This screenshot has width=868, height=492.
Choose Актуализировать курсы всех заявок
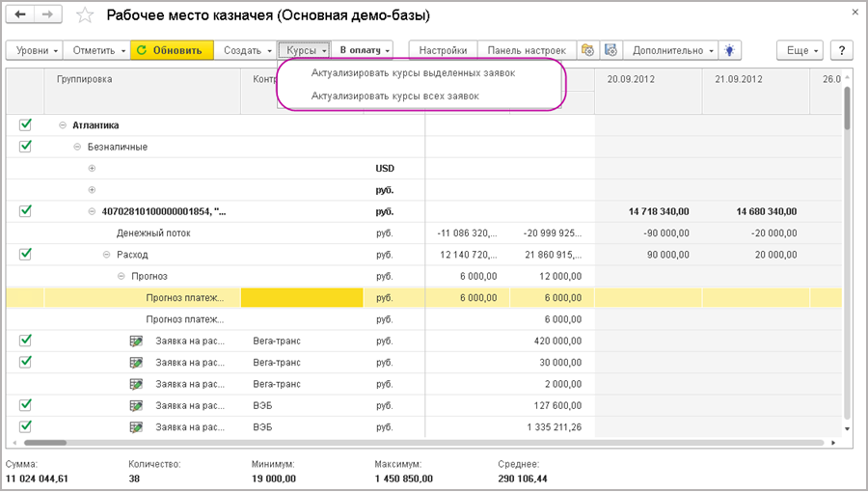[394, 96]
